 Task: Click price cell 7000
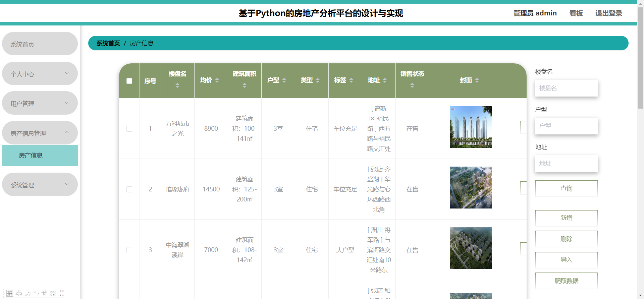tap(211, 250)
